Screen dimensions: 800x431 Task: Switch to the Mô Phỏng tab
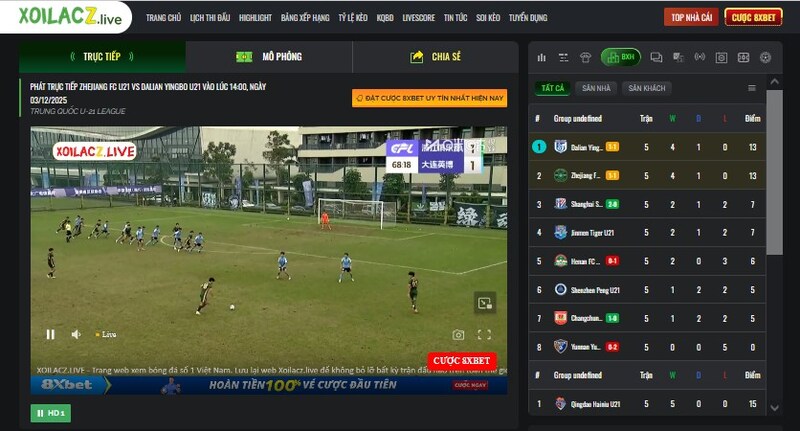coord(270,57)
